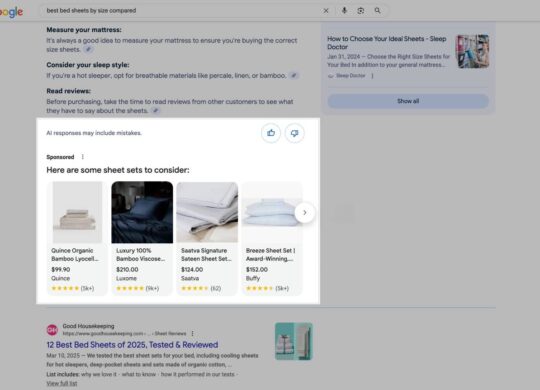
Task: Open 12 Best Bed Sheets of 2025 link
Action: [132, 345]
